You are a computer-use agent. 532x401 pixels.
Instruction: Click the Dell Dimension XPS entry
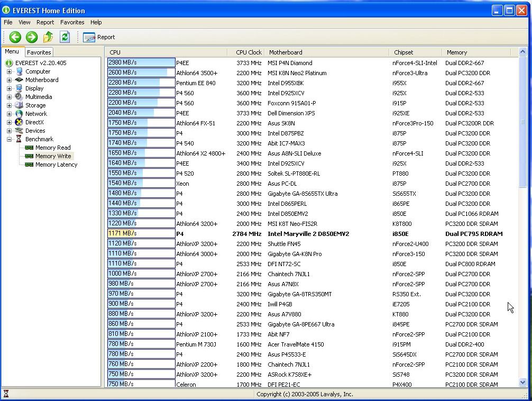tap(291, 113)
